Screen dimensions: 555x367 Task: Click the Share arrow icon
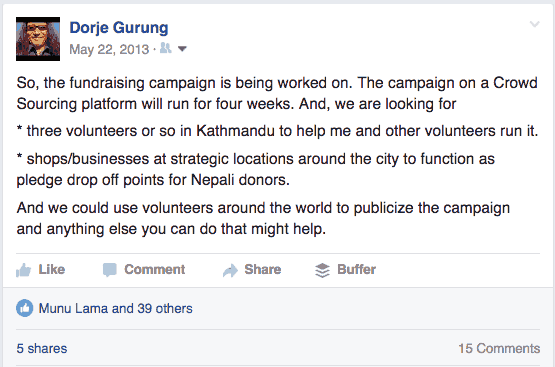click(x=230, y=271)
